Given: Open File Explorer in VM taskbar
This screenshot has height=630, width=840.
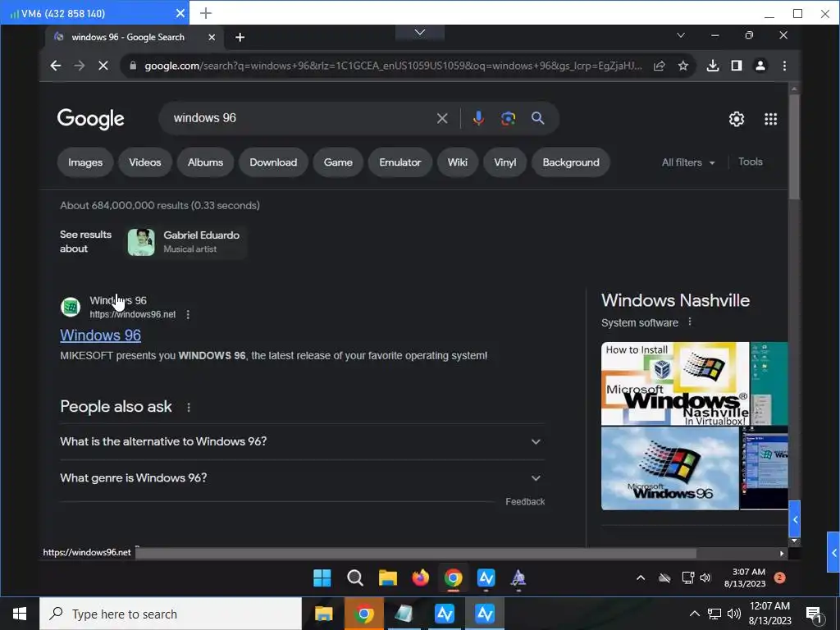Looking at the screenshot, I should [388, 578].
